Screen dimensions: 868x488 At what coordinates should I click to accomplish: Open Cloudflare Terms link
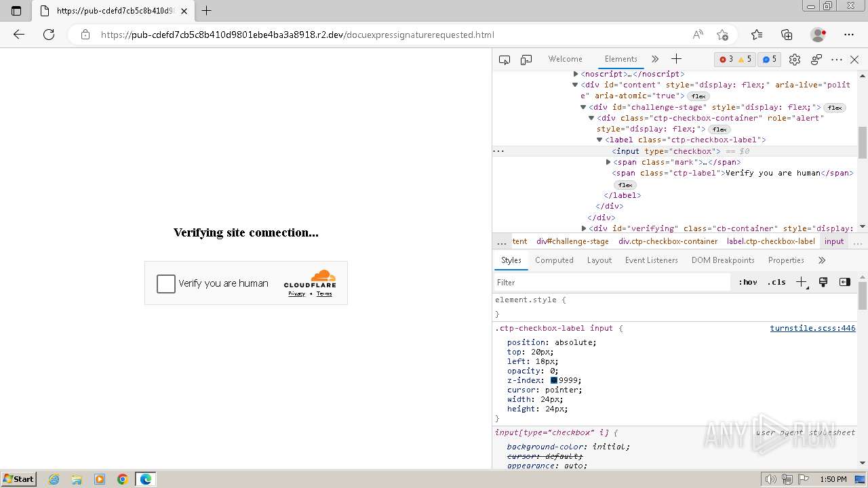click(x=324, y=294)
